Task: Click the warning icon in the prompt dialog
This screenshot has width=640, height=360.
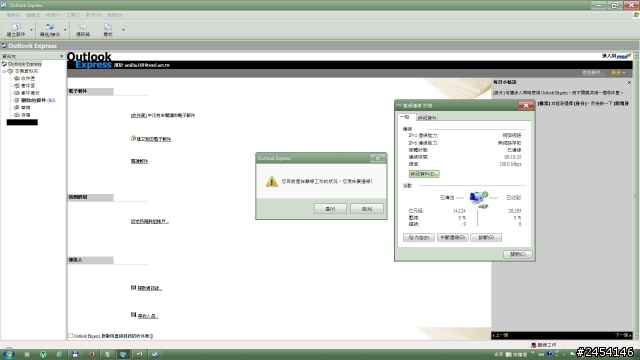Action: coord(271,181)
